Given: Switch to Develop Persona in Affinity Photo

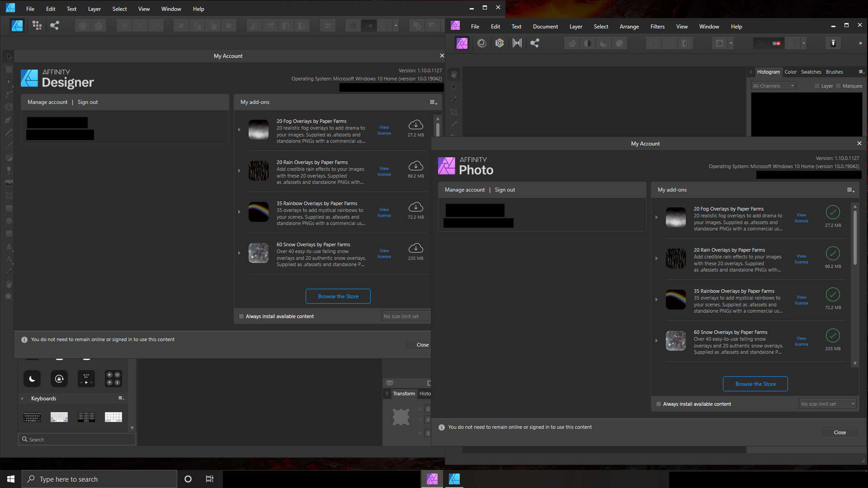Looking at the screenshot, I should [500, 43].
